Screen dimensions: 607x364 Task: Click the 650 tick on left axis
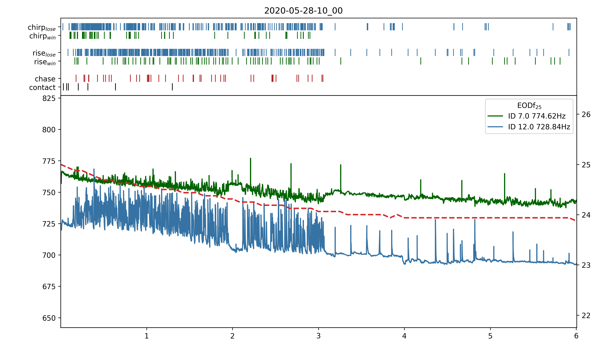click(x=49, y=318)
